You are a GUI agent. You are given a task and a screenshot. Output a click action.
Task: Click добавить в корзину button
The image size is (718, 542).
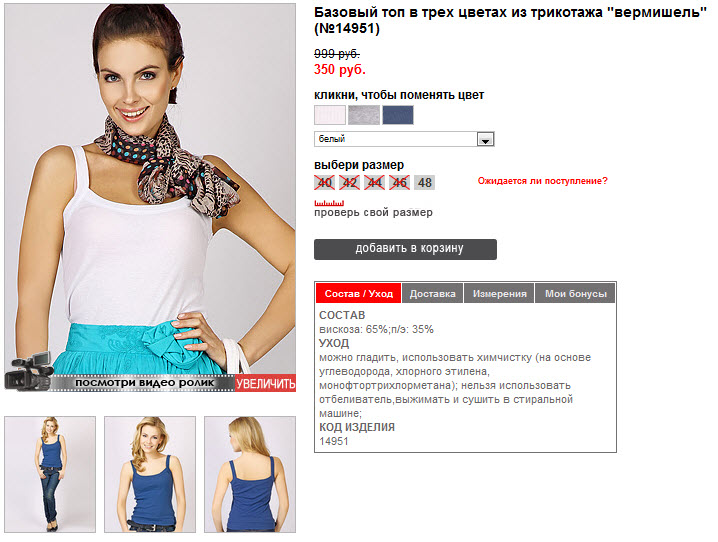click(x=405, y=249)
